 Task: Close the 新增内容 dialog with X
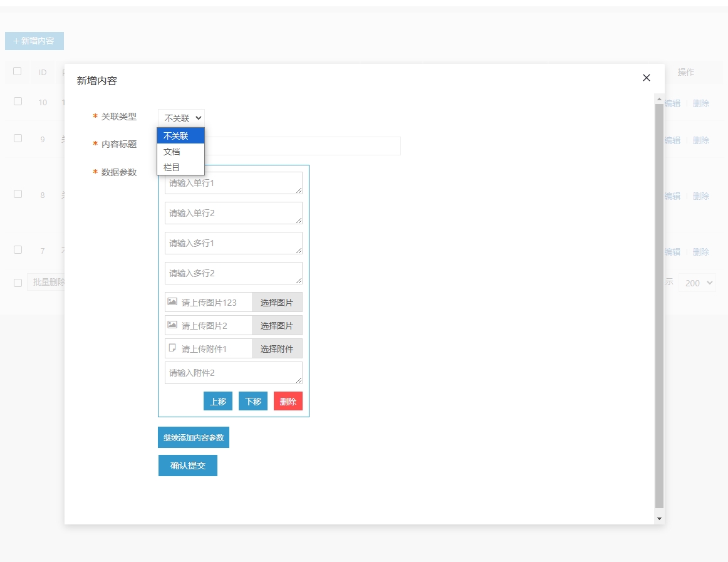(647, 78)
